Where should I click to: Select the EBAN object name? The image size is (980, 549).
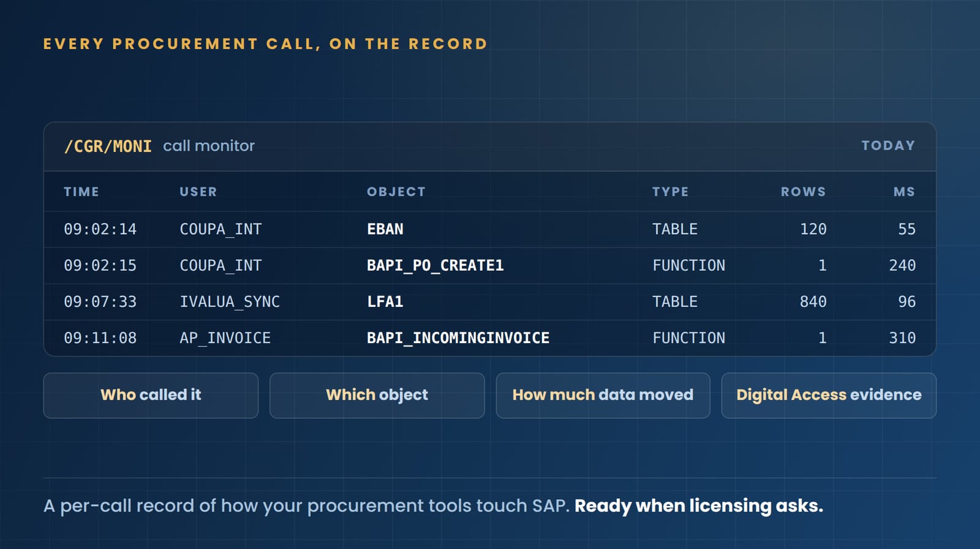coord(385,229)
